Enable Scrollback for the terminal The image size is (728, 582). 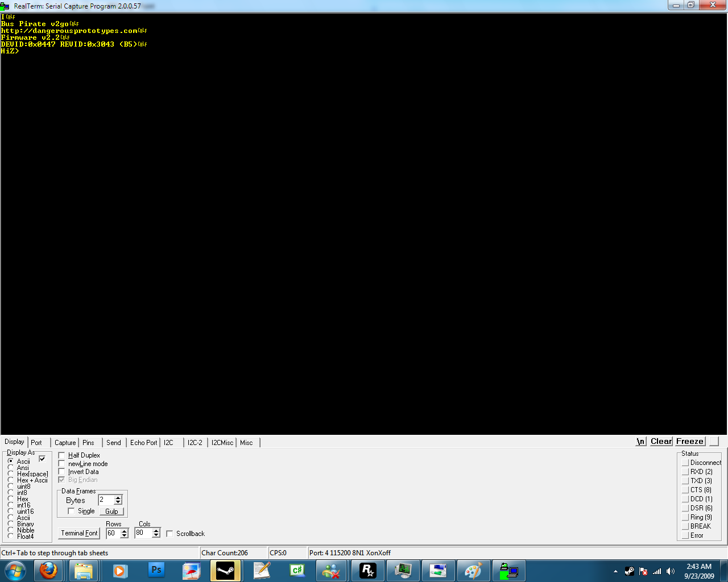(169, 534)
